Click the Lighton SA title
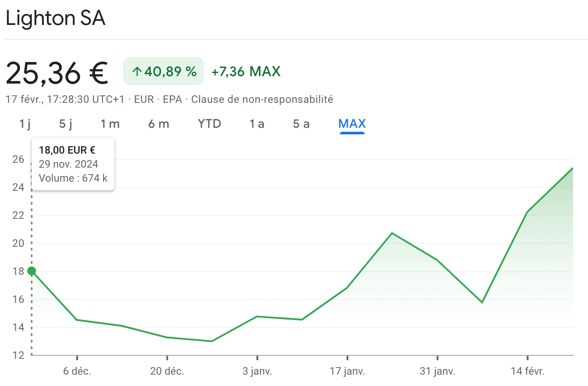The image size is (588, 386). [x=56, y=19]
